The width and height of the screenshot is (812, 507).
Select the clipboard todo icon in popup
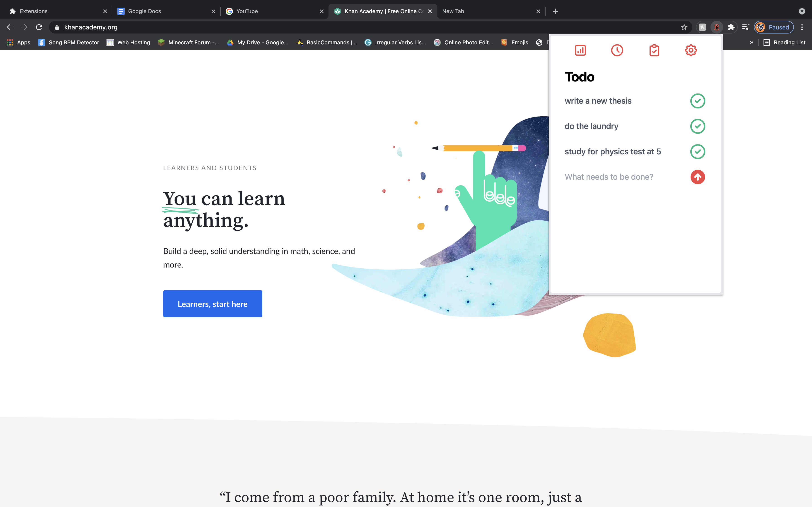[654, 50]
